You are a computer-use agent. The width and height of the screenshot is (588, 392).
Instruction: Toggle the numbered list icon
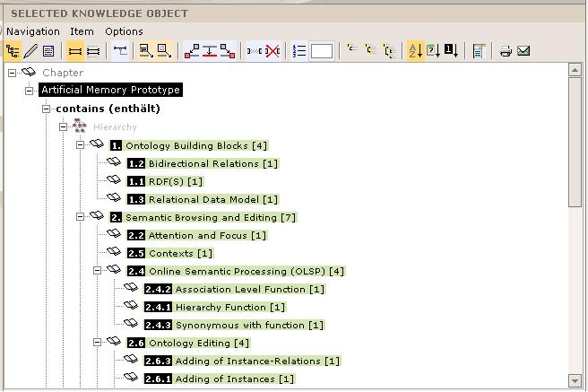tap(298, 50)
